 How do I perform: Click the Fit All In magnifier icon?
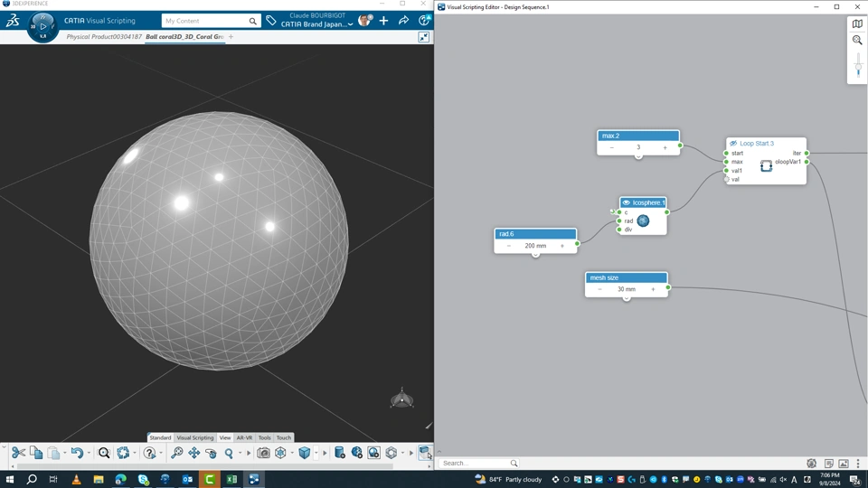coord(176,453)
